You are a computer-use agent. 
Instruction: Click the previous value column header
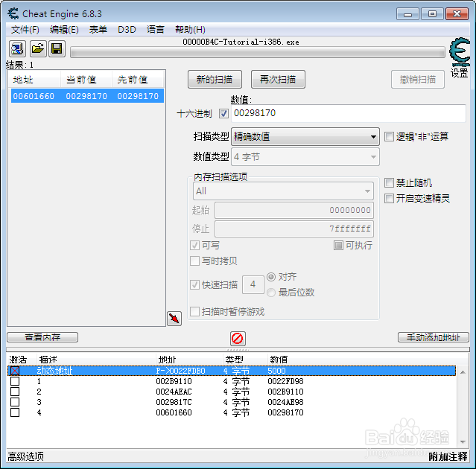pos(138,80)
